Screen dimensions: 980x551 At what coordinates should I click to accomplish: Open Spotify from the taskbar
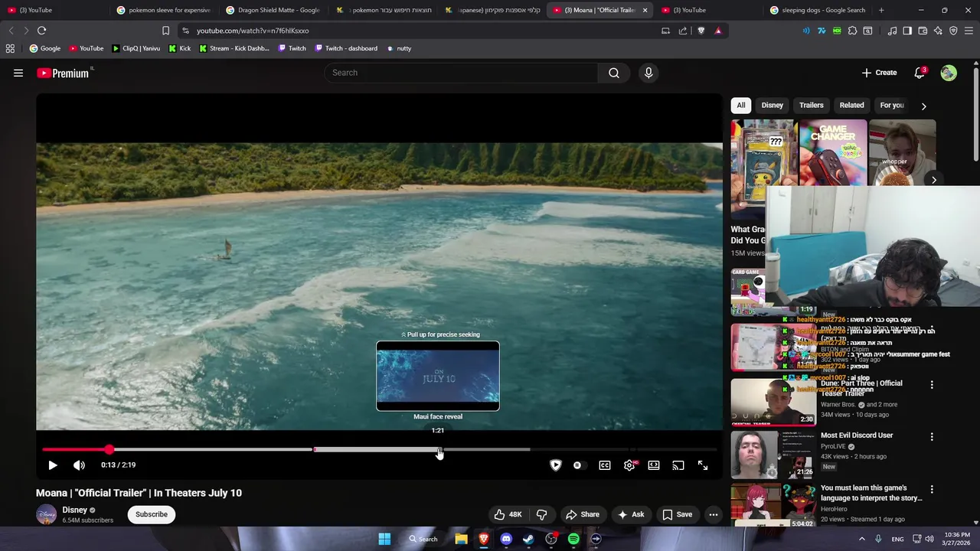click(x=573, y=539)
